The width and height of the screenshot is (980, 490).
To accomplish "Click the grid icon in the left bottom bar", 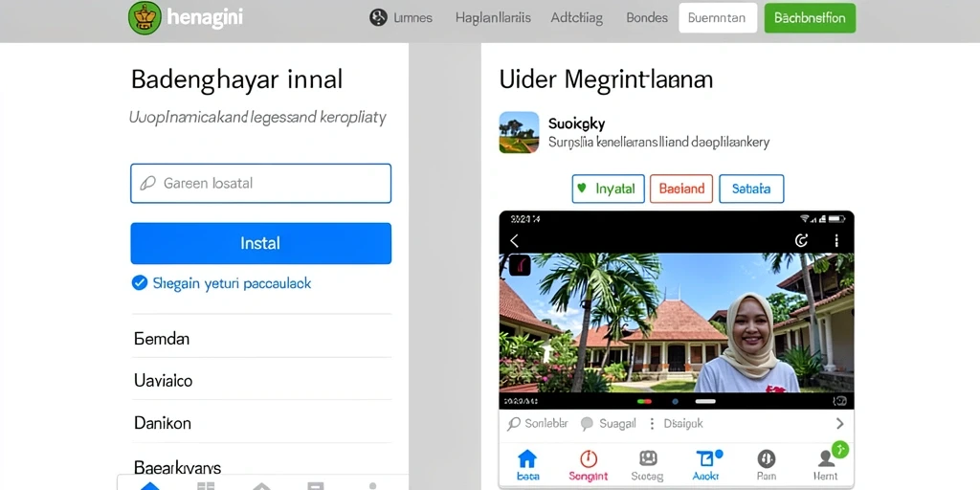I will (x=206, y=485).
